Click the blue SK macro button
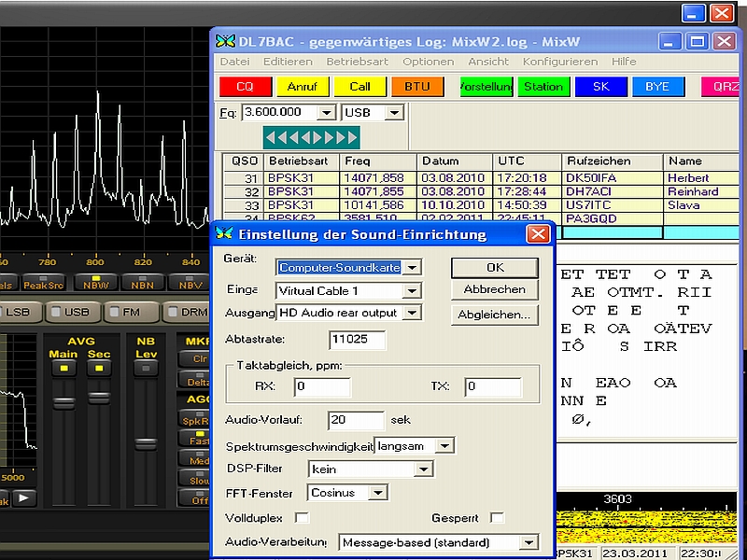This screenshot has width=747, height=560. click(x=601, y=87)
